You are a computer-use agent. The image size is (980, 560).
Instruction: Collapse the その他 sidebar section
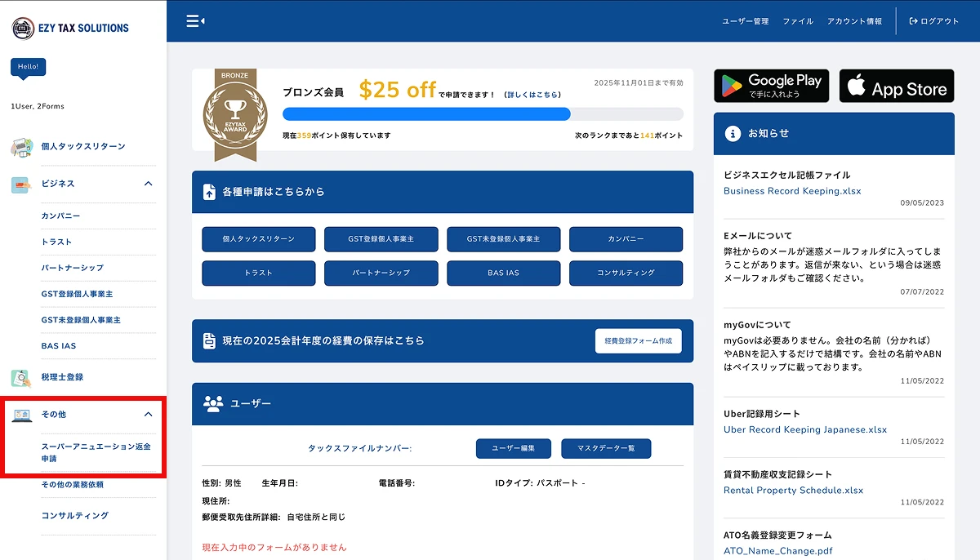point(148,415)
